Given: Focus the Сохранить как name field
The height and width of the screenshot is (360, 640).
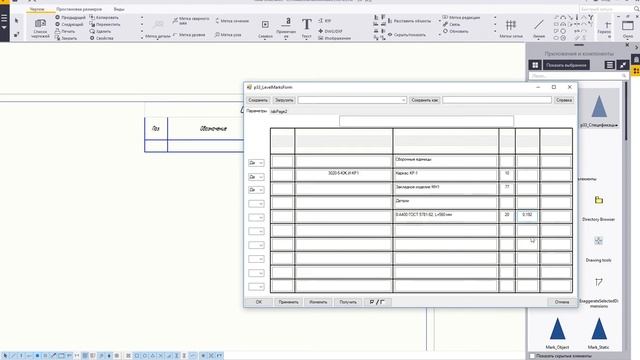Looking at the screenshot, I should pyautogui.click(x=497, y=100).
